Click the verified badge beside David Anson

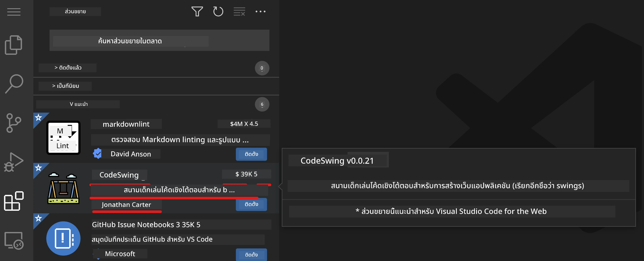click(x=97, y=154)
